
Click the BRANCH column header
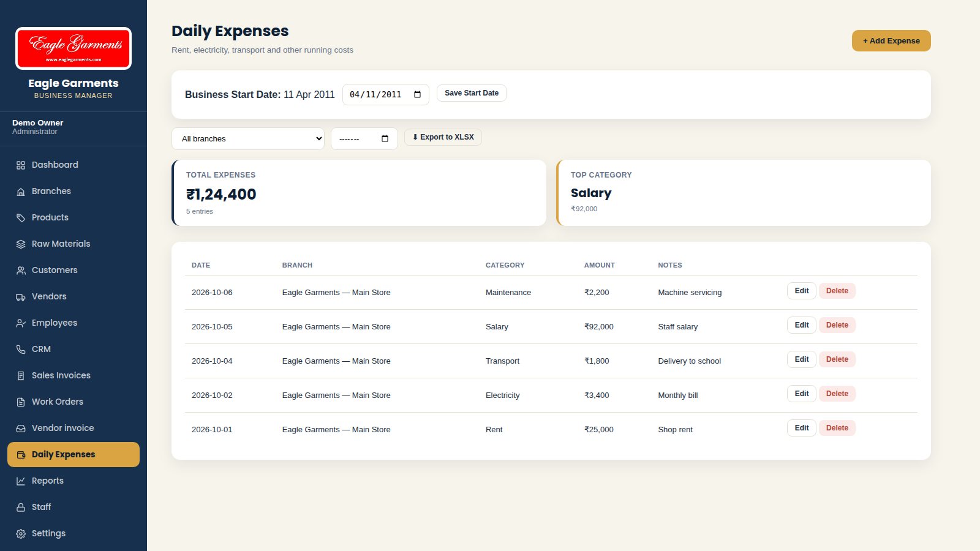tap(297, 265)
